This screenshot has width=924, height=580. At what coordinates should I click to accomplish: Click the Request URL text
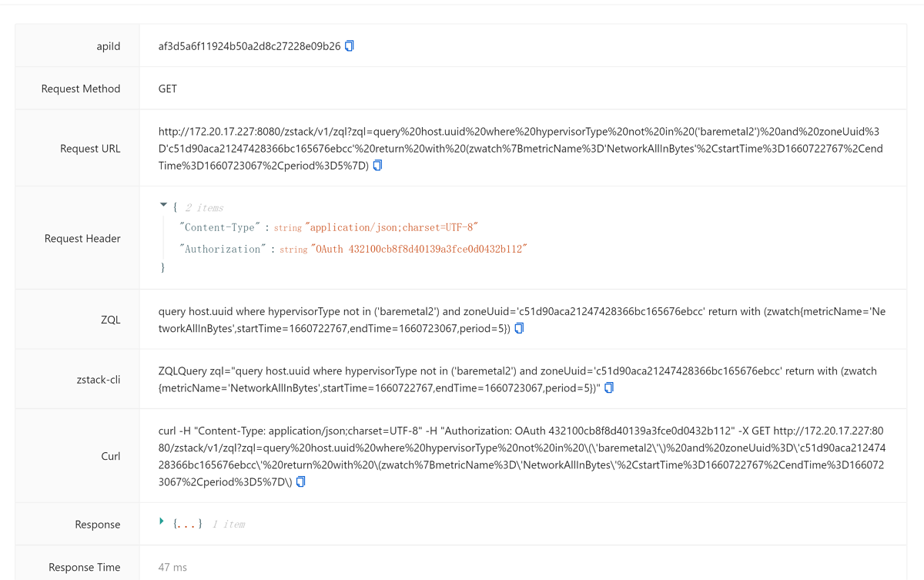point(521,149)
